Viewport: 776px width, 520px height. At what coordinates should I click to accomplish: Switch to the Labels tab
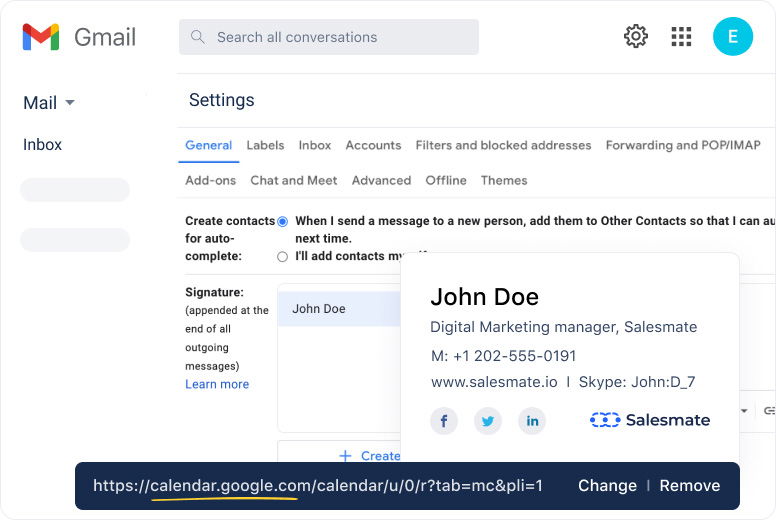265,145
